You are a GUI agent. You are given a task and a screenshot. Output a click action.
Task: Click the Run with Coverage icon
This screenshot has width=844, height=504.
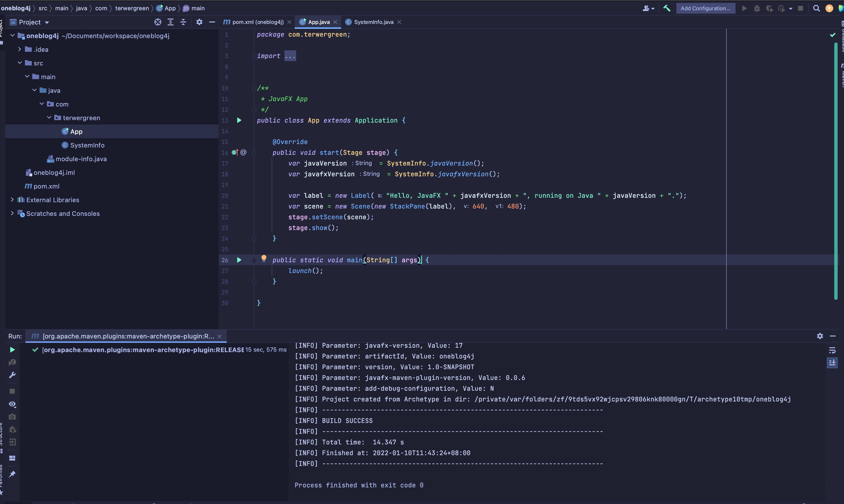[x=769, y=8]
